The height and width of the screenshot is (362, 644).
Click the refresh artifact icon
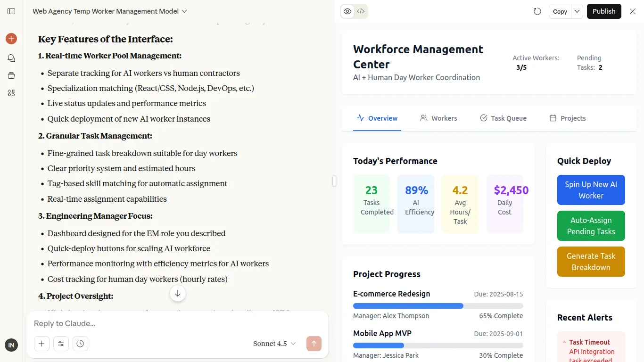click(x=537, y=11)
